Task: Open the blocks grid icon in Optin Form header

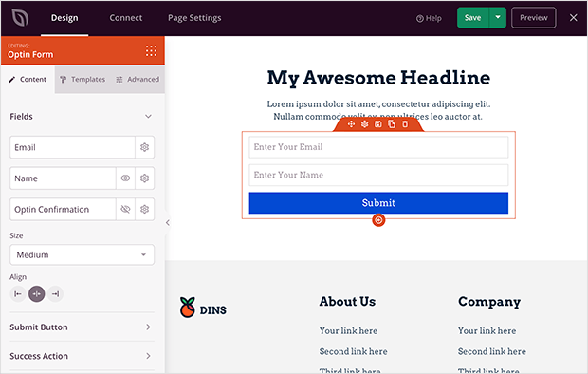Action: coord(151,50)
